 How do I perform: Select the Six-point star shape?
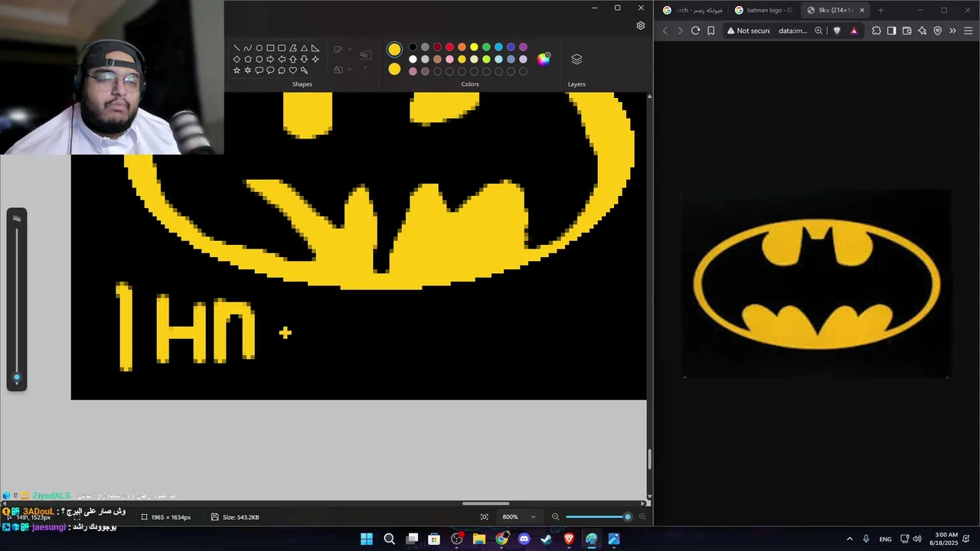tap(247, 70)
